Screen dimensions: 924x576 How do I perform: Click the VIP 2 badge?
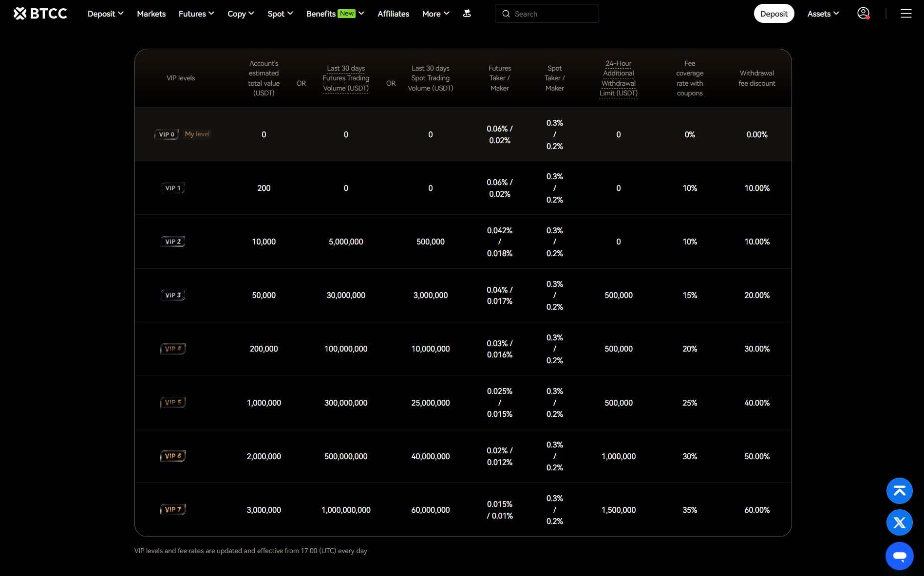(173, 242)
